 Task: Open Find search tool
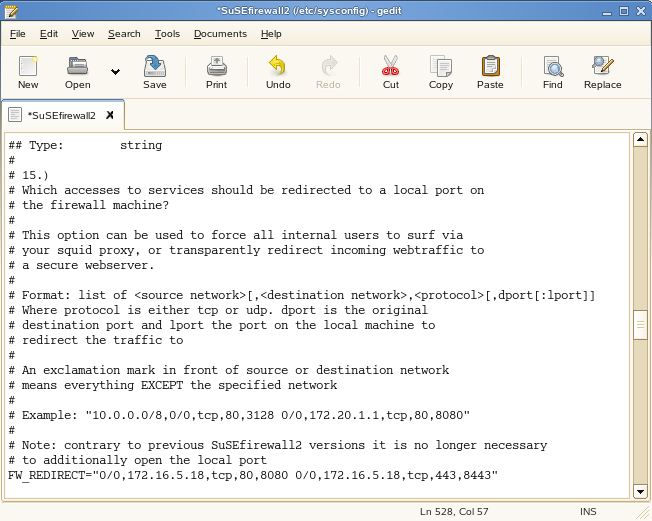(x=553, y=72)
